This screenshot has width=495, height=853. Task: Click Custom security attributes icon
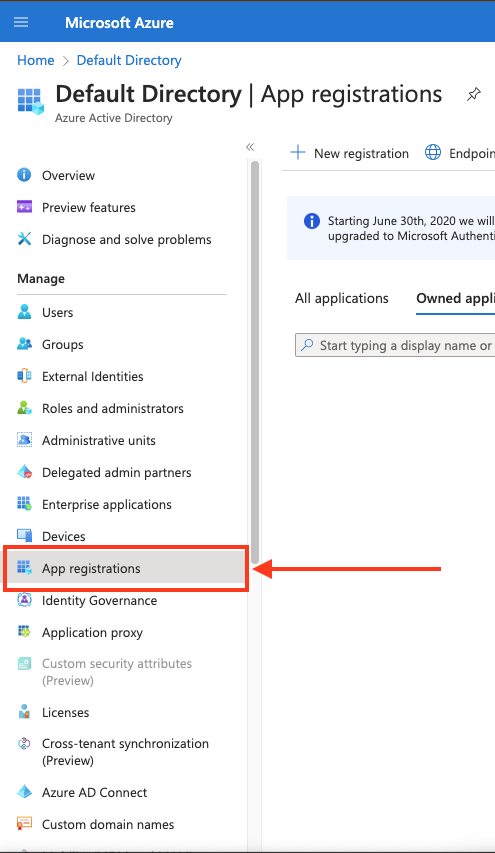coord(24,664)
